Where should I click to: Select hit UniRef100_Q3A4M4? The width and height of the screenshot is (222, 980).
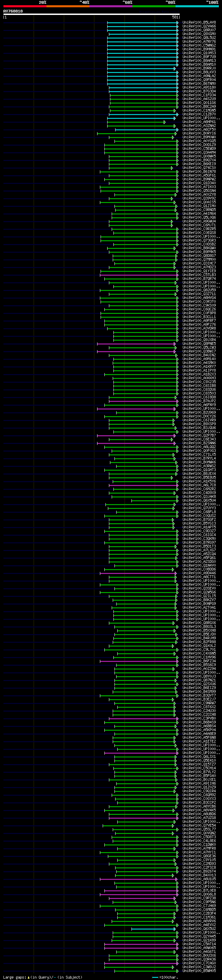pyautogui.click(x=199, y=152)
